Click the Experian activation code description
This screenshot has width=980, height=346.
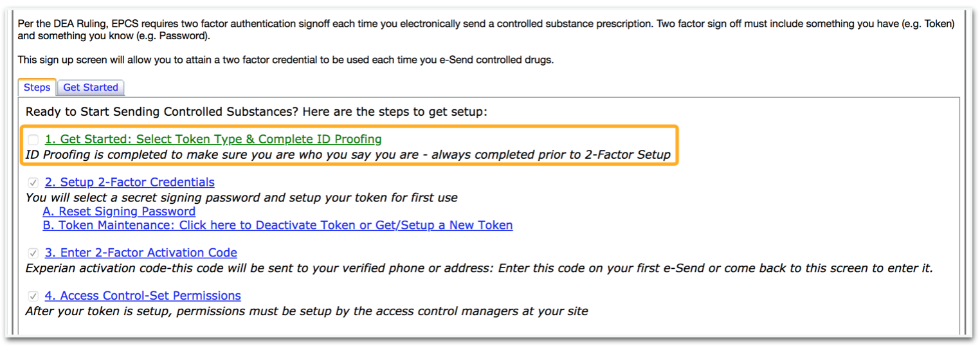[478, 268]
